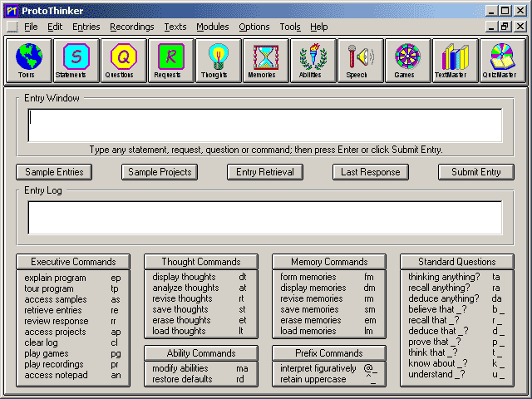532x399 pixels.
Task: Open the QuizMaster icon
Action: pyautogui.click(x=503, y=61)
